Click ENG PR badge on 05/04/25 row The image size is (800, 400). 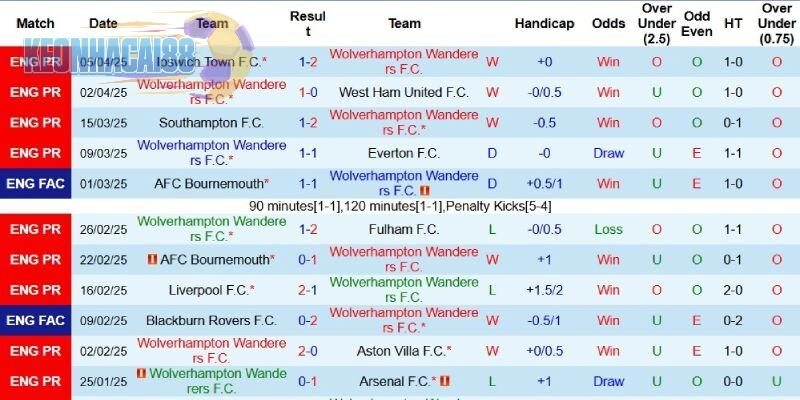pyautogui.click(x=36, y=62)
